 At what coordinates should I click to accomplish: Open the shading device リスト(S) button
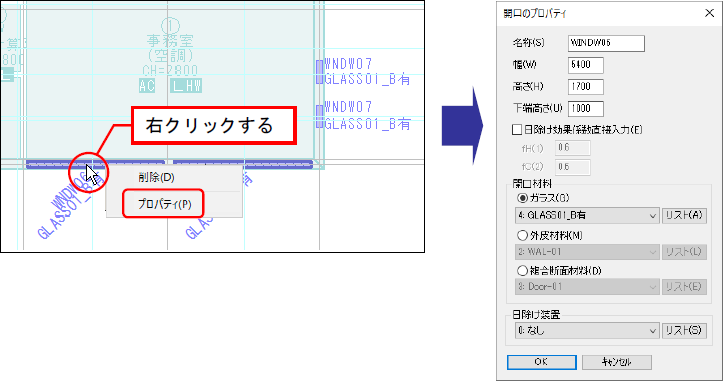click(x=684, y=330)
